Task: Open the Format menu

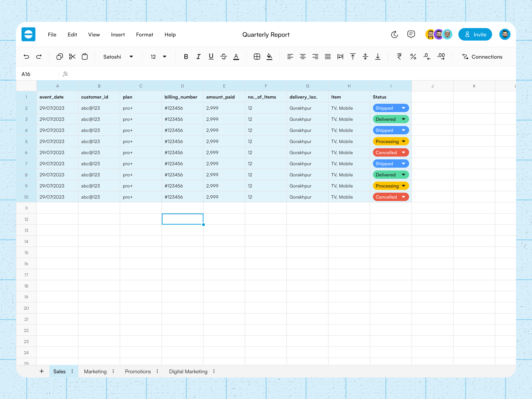Action: [144, 34]
